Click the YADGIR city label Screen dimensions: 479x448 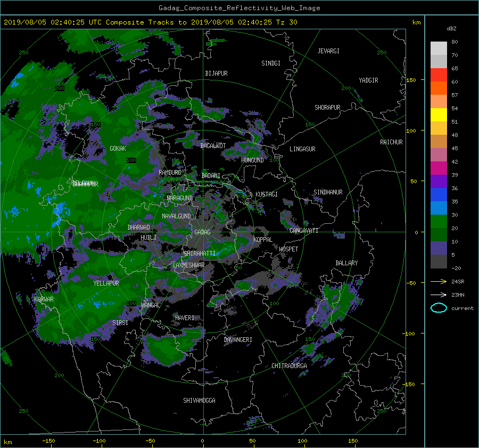pyautogui.click(x=368, y=80)
